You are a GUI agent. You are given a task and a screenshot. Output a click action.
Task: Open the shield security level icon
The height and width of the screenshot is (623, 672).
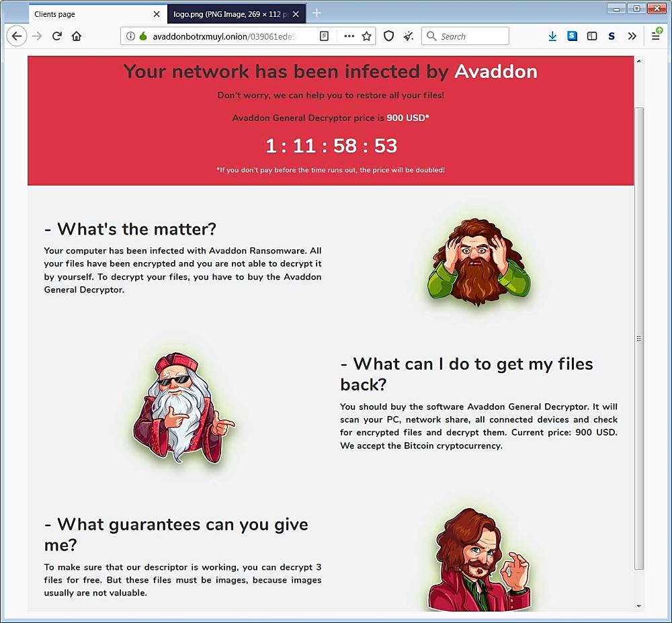click(x=388, y=36)
